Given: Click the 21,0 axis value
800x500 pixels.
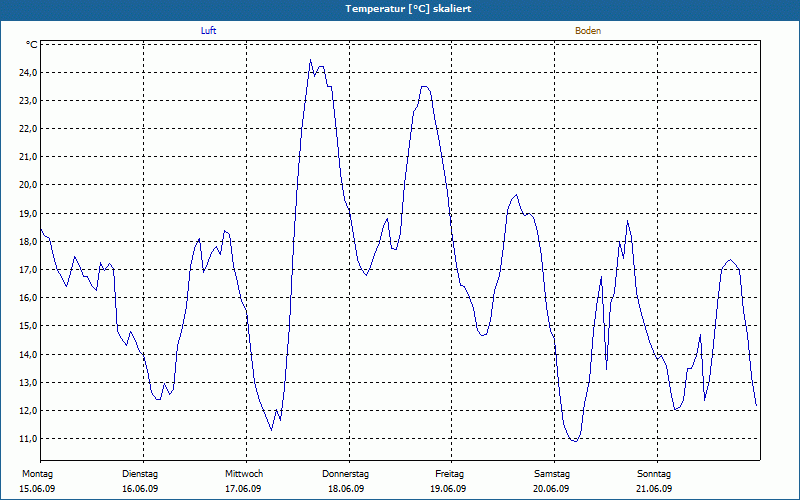Looking at the screenshot, I should pyautogui.click(x=28, y=157).
